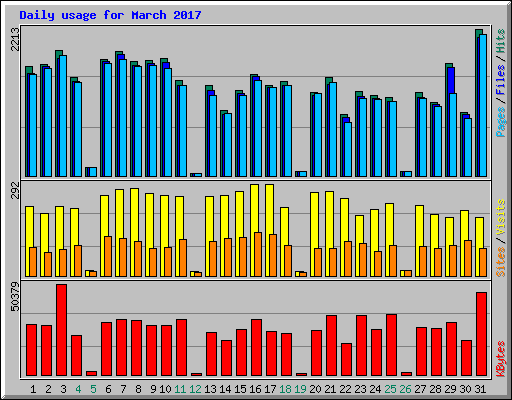Click the green 'Hits' legend label

pyautogui.click(x=501, y=41)
